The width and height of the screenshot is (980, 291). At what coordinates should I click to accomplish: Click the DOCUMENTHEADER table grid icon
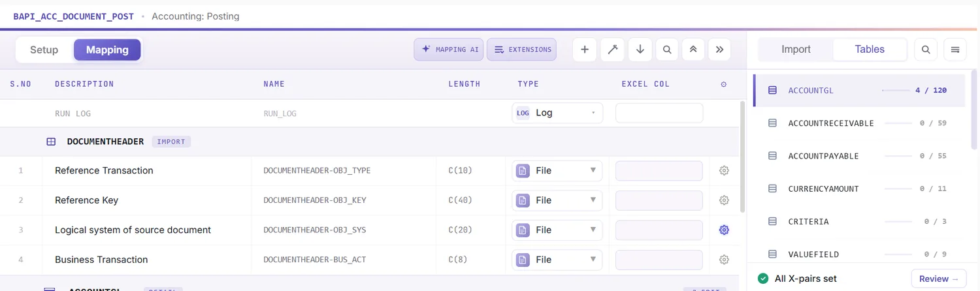pyautogui.click(x=51, y=142)
